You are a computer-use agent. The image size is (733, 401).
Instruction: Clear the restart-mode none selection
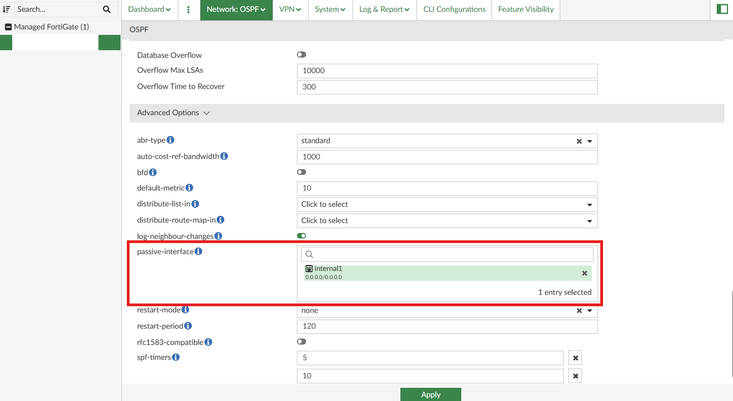(579, 310)
